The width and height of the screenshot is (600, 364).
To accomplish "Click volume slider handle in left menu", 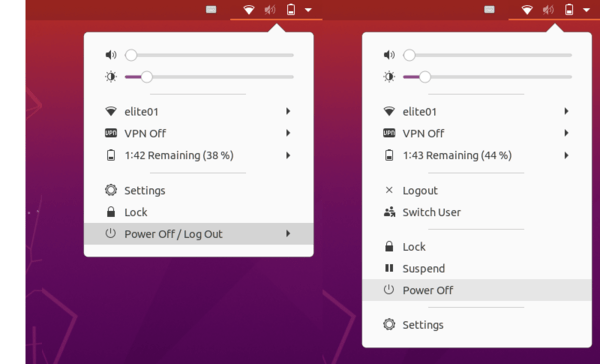I will [131, 55].
